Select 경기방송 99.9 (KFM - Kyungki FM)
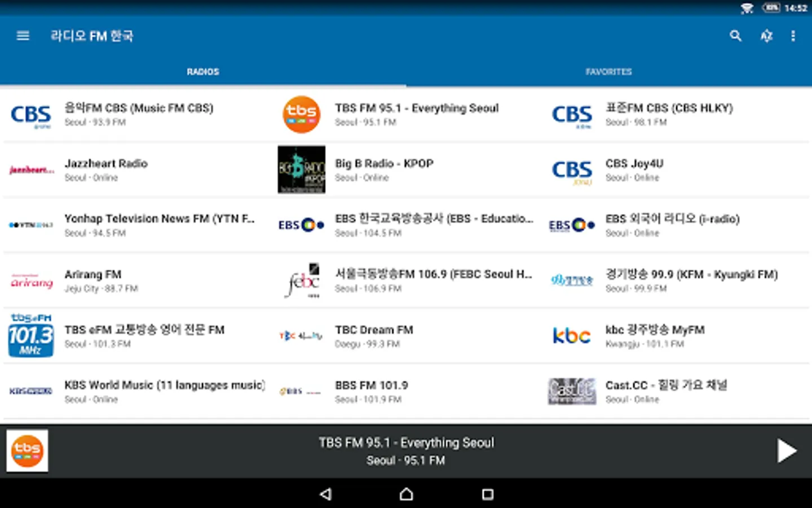Screen dimensions: 812x508 click(692, 274)
